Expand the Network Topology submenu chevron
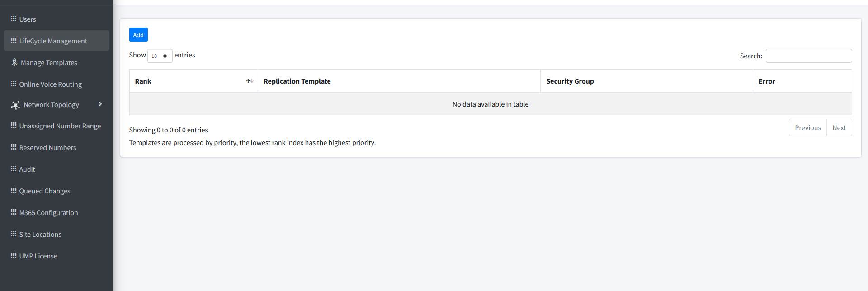868x291 pixels. pos(100,104)
